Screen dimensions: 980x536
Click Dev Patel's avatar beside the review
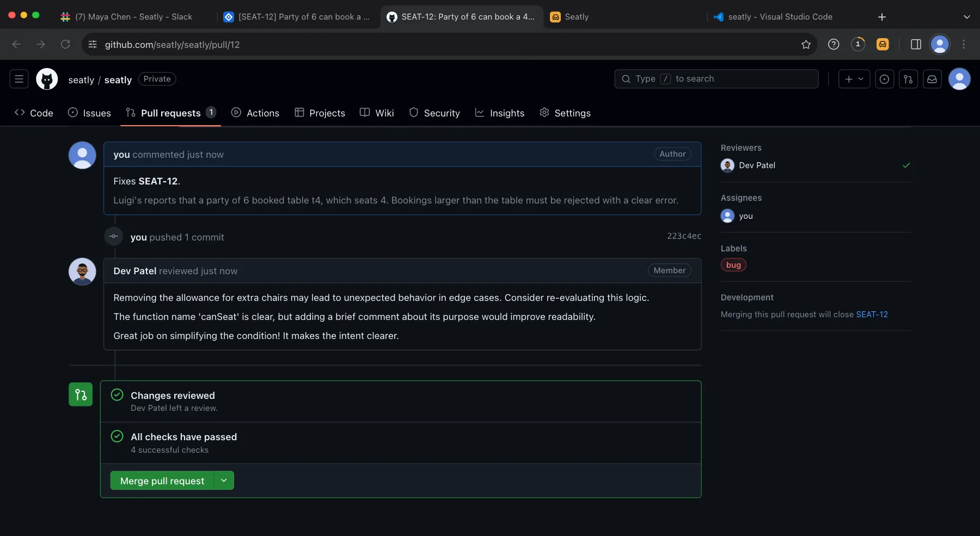click(x=82, y=272)
